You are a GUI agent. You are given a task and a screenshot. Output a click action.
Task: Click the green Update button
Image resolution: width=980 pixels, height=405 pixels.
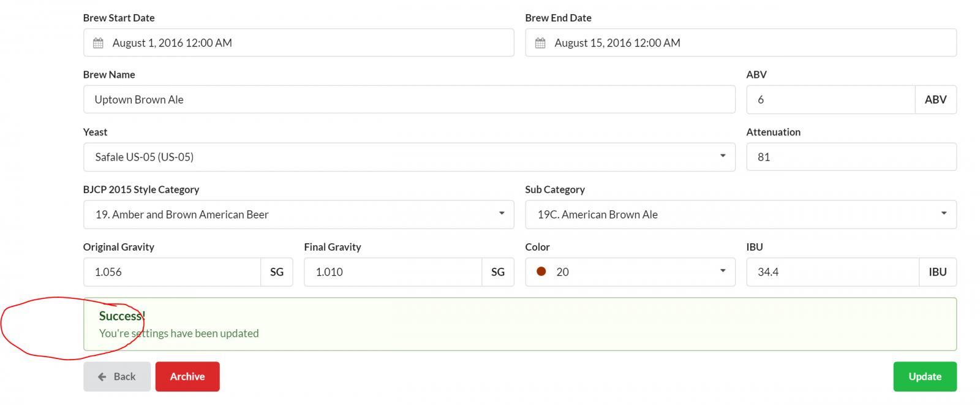point(925,377)
